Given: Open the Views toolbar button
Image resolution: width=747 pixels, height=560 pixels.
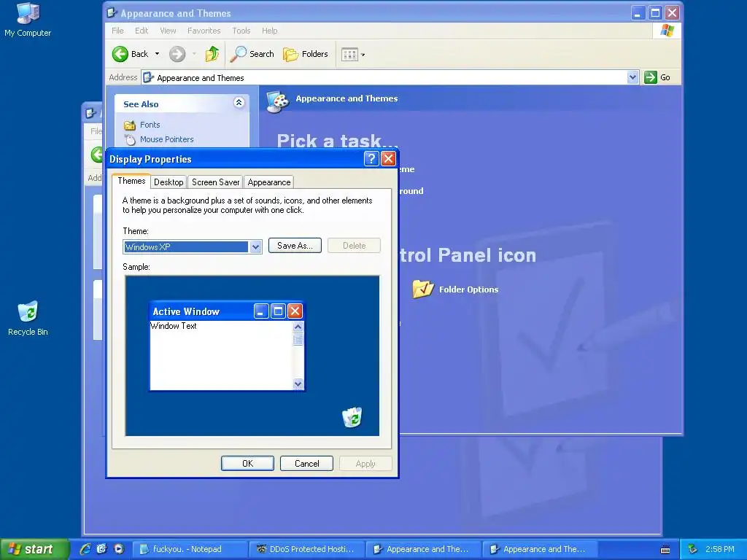Looking at the screenshot, I should click(x=349, y=54).
